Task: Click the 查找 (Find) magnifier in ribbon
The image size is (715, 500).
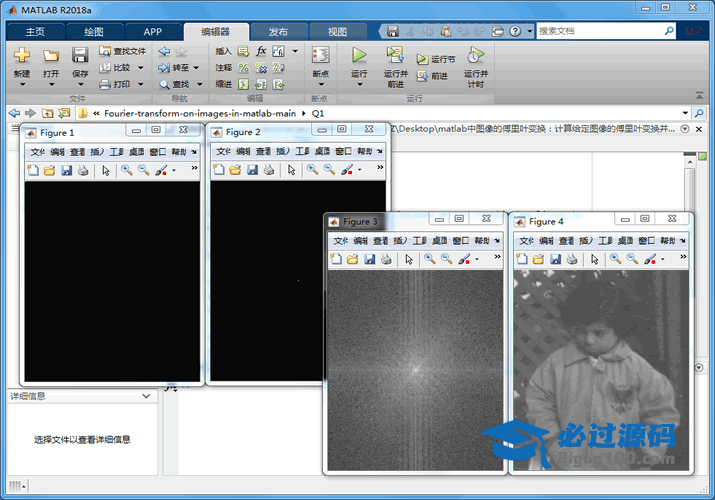Action: tap(174, 84)
